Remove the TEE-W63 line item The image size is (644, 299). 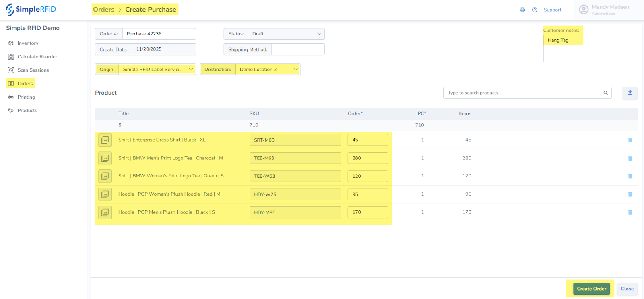[x=630, y=176]
